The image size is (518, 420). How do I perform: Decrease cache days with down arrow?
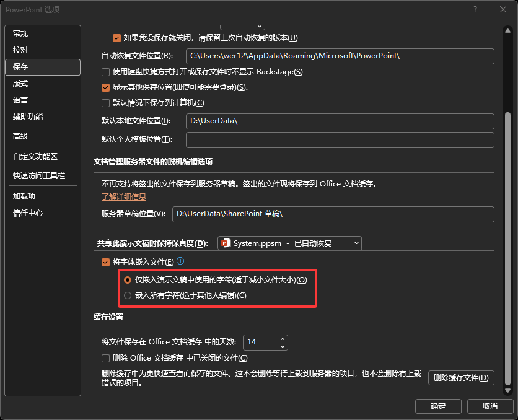(x=283, y=346)
